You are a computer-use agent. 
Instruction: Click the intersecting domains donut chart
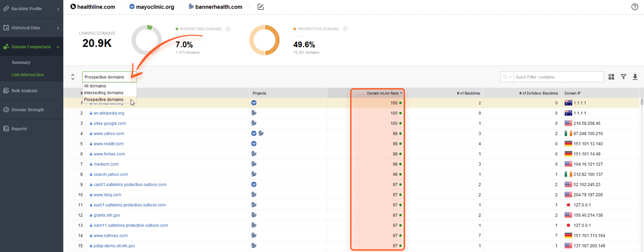pos(147,40)
